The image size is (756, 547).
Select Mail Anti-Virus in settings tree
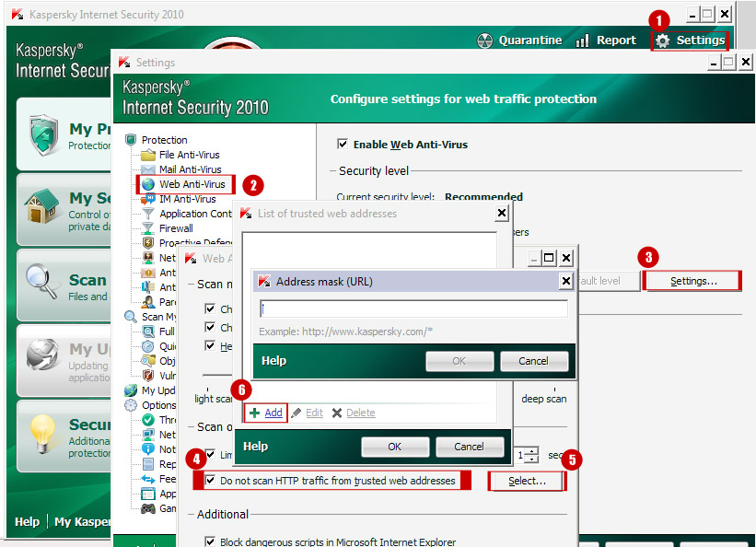(191, 169)
